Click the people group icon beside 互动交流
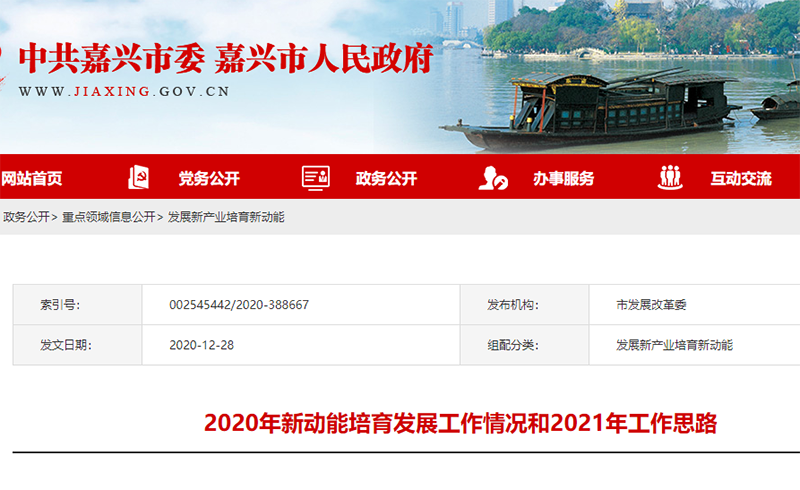This screenshot has height=490, width=800. point(670,178)
